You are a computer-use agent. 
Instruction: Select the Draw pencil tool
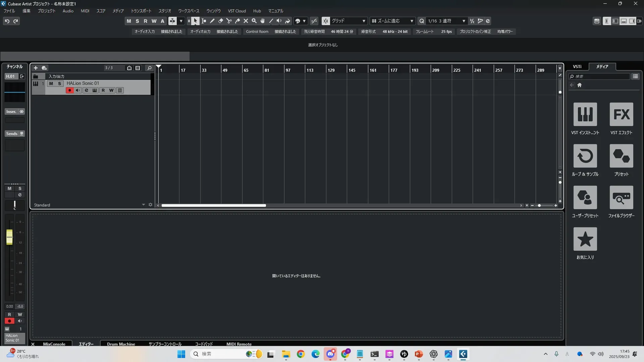point(212,21)
